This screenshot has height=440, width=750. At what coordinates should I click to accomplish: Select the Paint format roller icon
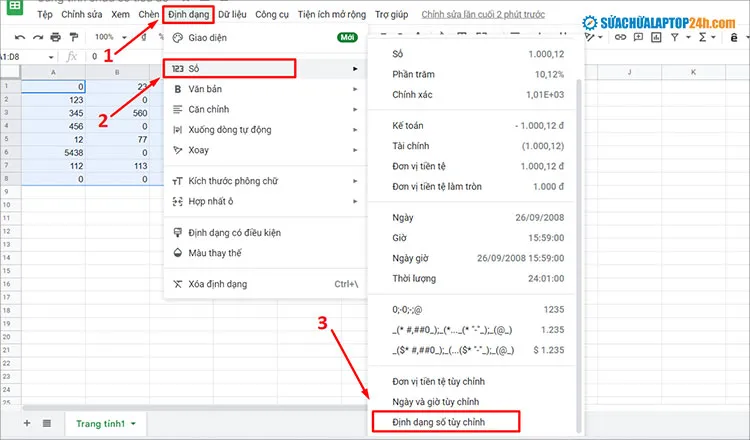(74, 37)
